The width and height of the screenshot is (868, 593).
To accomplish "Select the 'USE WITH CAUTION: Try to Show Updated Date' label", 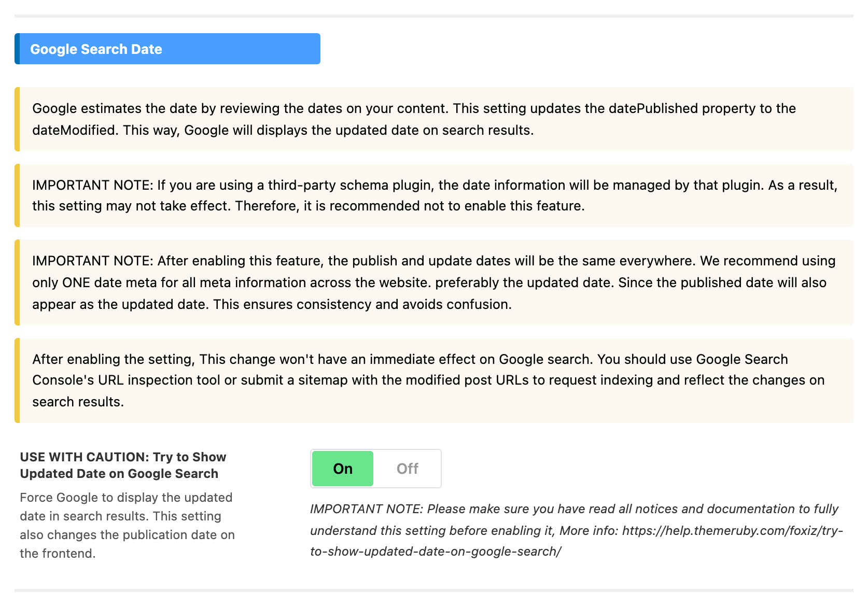I will [x=123, y=465].
